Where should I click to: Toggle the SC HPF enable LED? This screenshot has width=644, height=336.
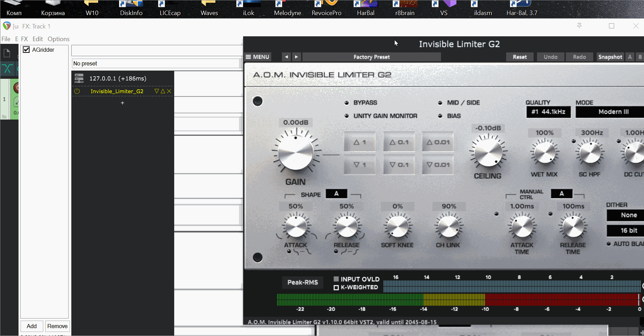coord(573,141)
